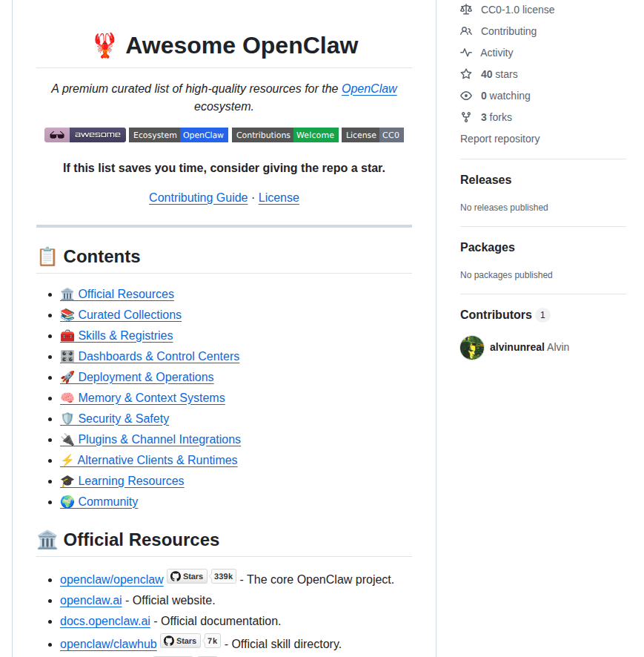Jump to Security & Safety section
This screenshot has width=644, height=657.
point(115,418)
